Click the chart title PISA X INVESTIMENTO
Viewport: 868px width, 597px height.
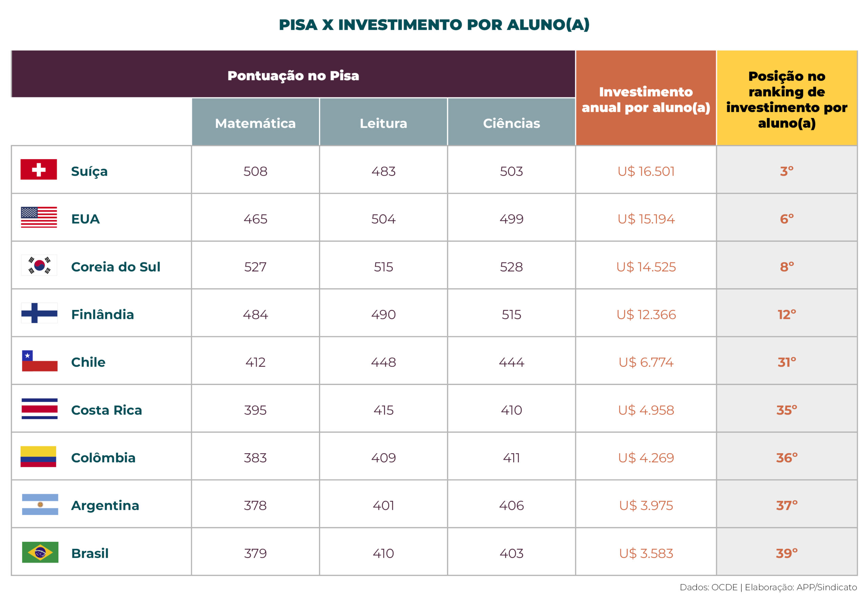pyautogui.click(x=434, y=25)
